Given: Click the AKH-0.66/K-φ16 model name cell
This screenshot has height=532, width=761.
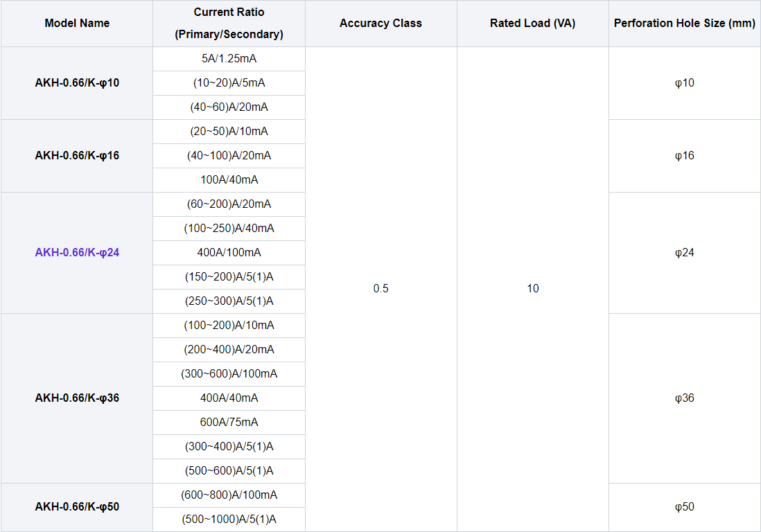Looking at the screenshot, I should point(76,155).
